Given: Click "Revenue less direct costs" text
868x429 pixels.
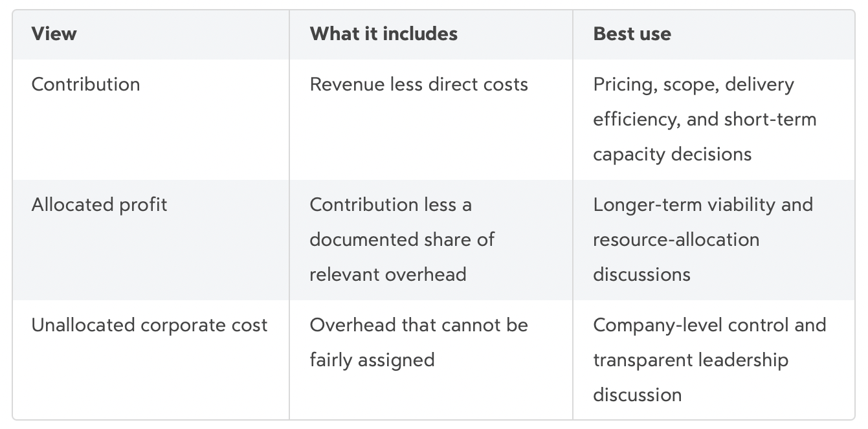Looking at the screenshot, I should point(419,84).
